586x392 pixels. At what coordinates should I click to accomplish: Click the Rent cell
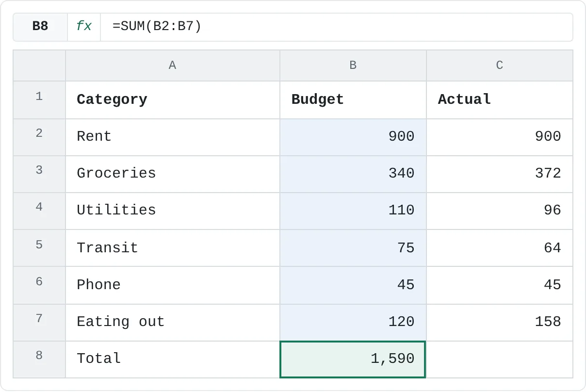coord(173,137)
